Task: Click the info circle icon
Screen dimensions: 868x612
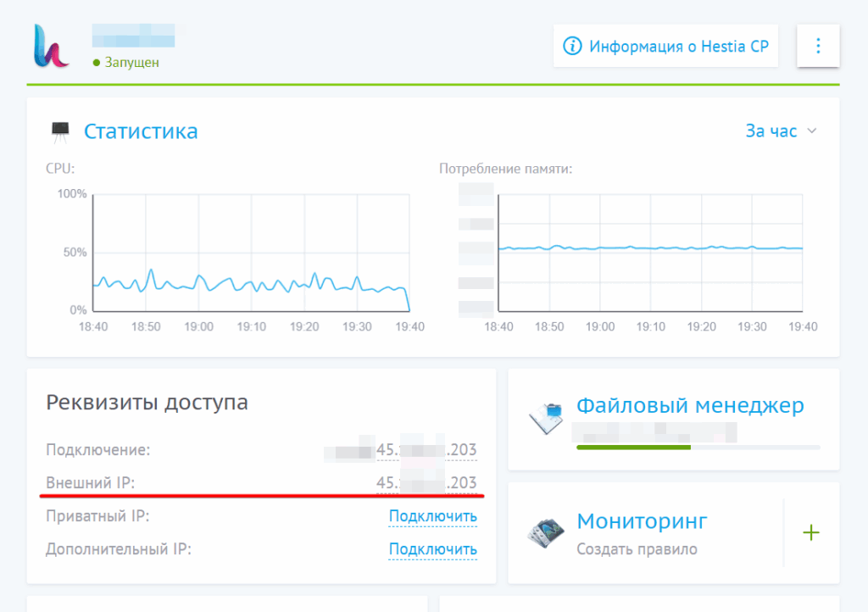Action: click(x=574, y=46)
